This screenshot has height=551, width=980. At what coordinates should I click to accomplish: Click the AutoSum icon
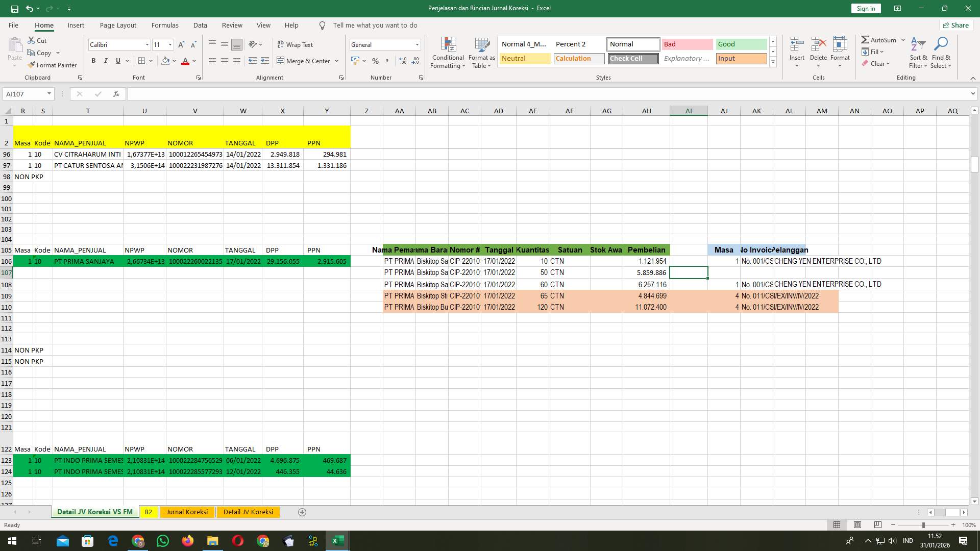click(866, 39)
